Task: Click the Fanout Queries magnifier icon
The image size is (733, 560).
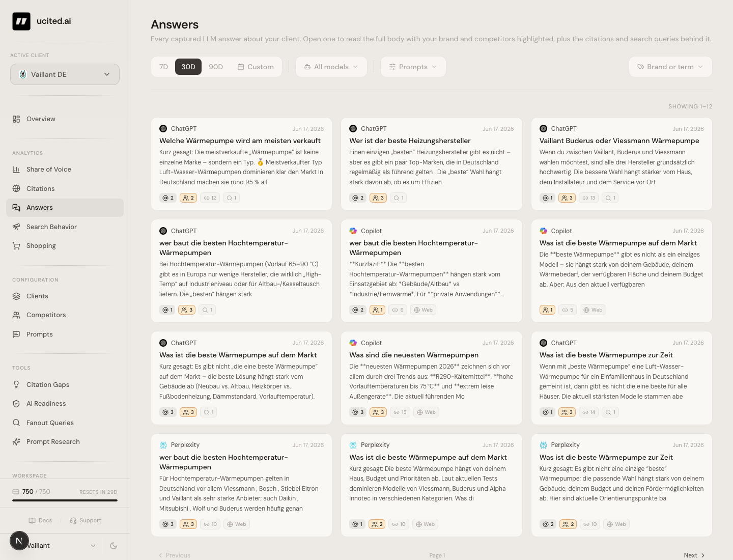Action: pyautogui.click(x=16, y=423)
